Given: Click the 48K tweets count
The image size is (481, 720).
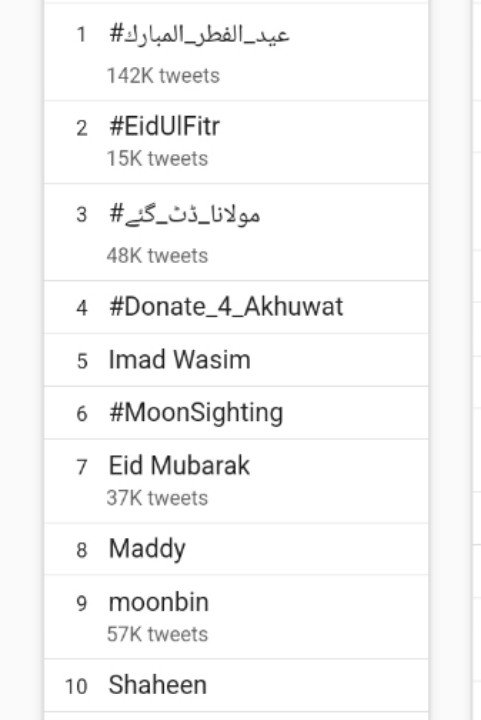Looking at the screenshot, I should pyautogui.click(x=157, y=256).
